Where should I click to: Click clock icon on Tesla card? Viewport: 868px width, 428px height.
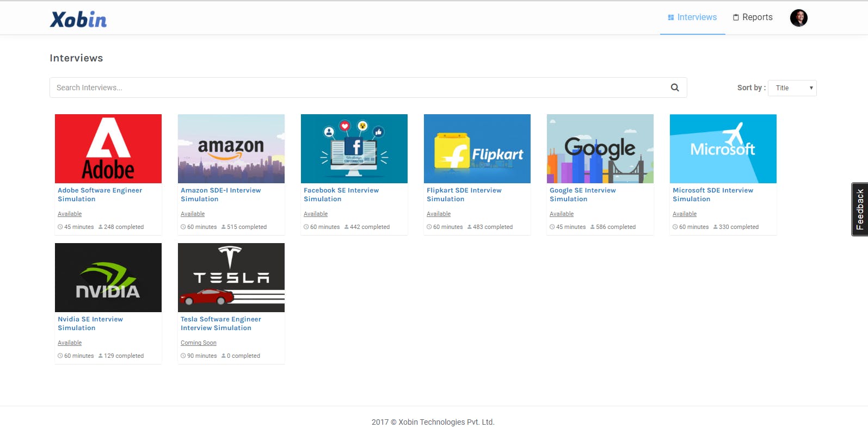183,356
